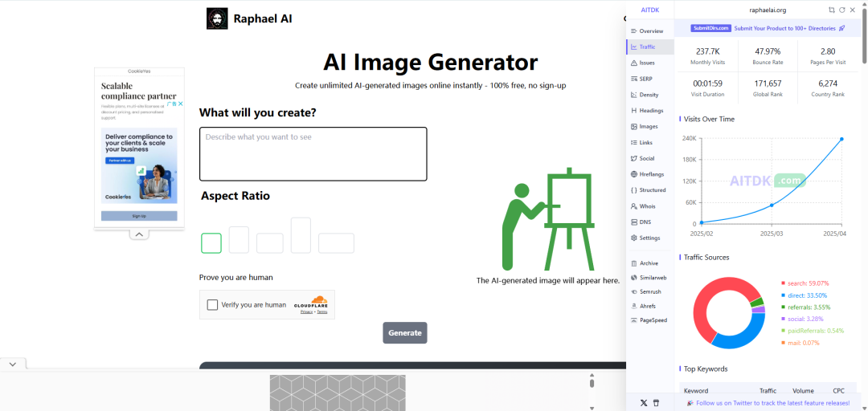Select the landscape aspect ratio box in the middle

(270, 243)
